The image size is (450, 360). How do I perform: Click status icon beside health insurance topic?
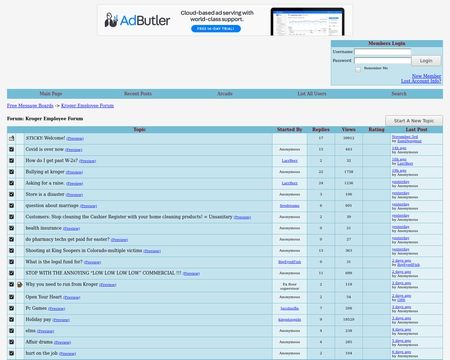[12, 228]
